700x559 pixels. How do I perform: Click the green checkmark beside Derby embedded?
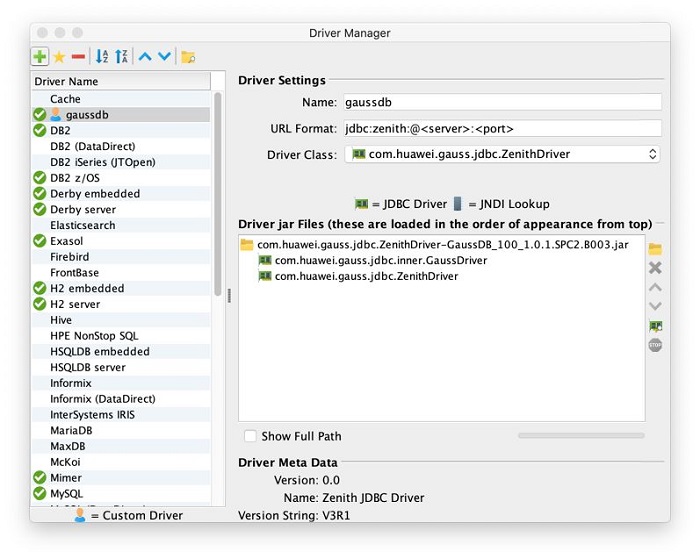[40, 193]
